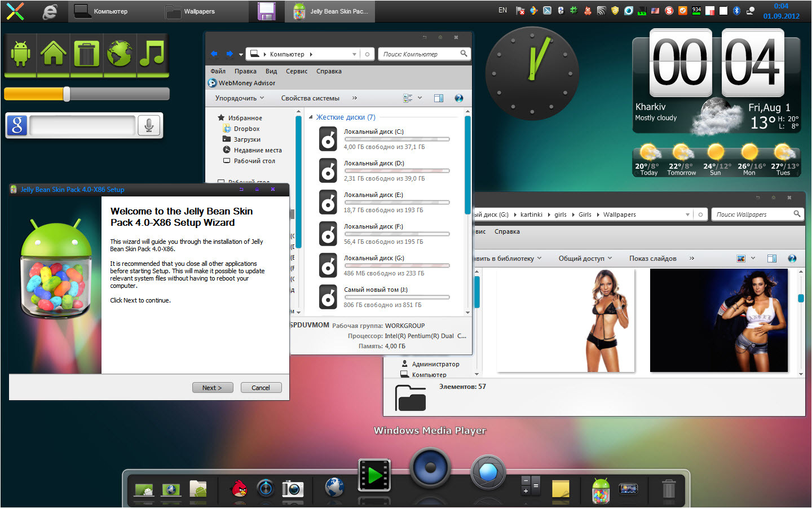The height and width of the screenshot is (508, 812).
Task: Open Internet Explorer icon in top bar
Action: 50,11
